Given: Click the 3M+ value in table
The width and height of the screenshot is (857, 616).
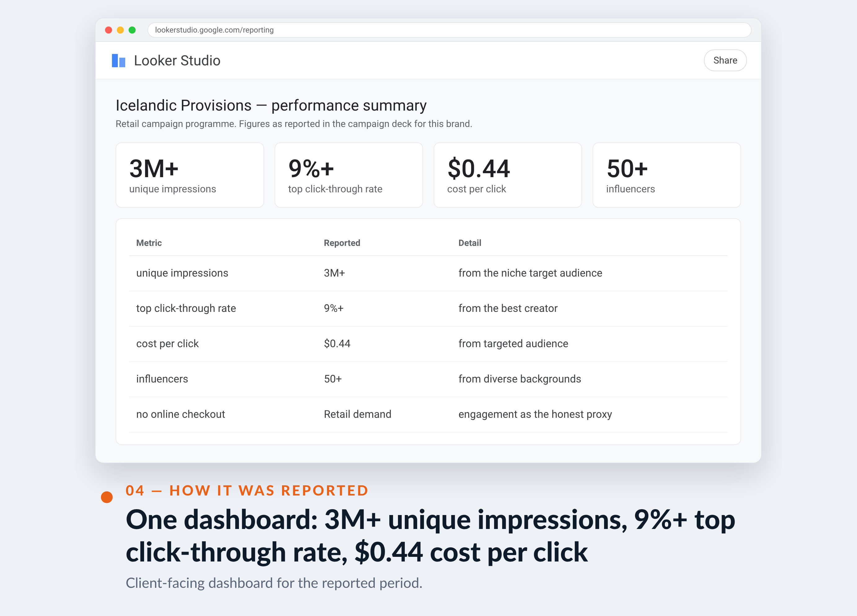Looking at the screenshot, I should coord(334,273).
